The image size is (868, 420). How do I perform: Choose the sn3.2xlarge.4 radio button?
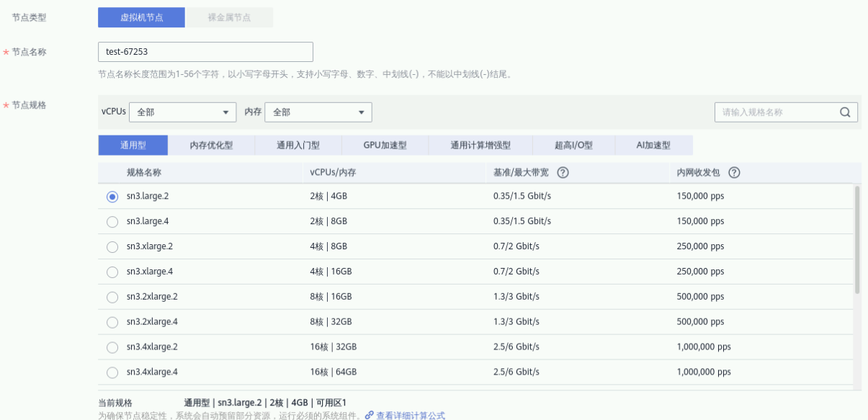(112, 323)
